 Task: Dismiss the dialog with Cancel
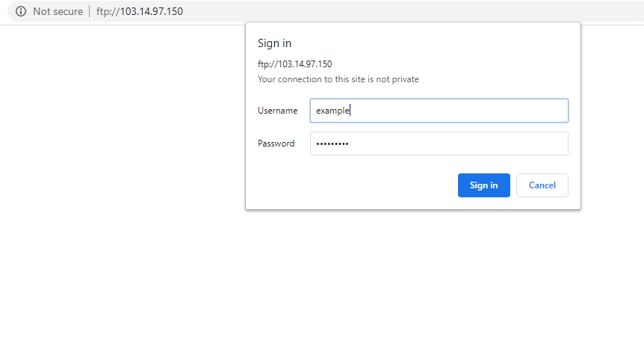pyautogui.click(x=542, y=185)
